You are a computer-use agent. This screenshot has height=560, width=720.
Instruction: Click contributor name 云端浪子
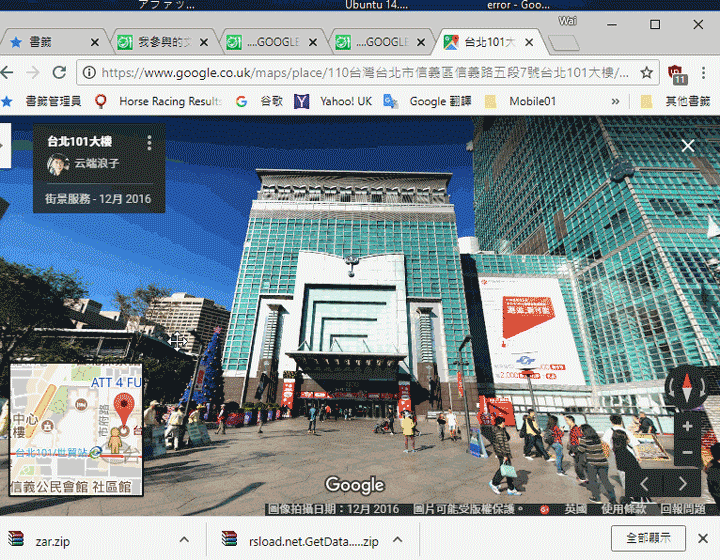click(x=96, y=163)
